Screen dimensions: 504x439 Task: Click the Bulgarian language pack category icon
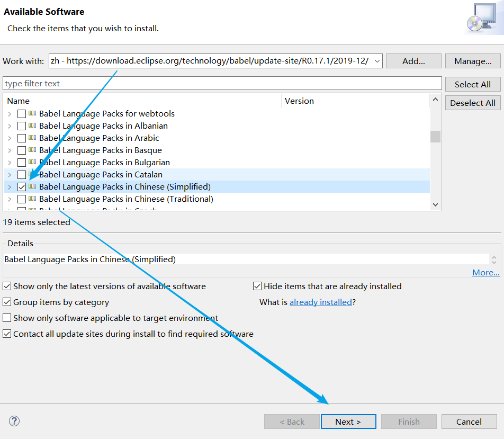[x=32, y=163]
